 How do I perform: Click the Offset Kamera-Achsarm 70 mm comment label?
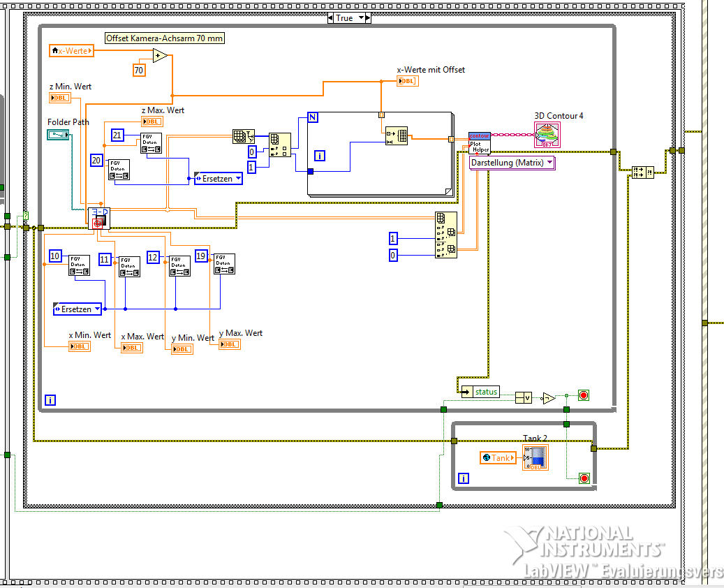click(165, 38)
